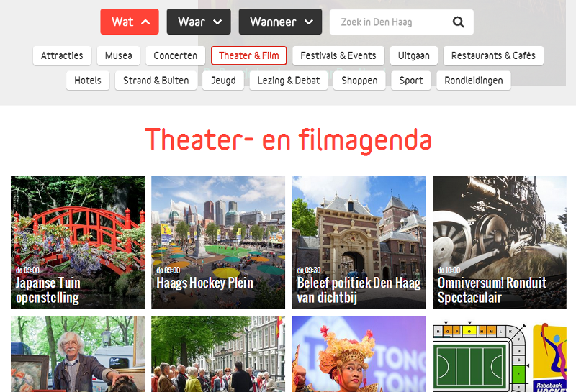Choose the Lezing & Debat filter
The height and width of the screenshot is (392, 576).
tap(289, 81)
